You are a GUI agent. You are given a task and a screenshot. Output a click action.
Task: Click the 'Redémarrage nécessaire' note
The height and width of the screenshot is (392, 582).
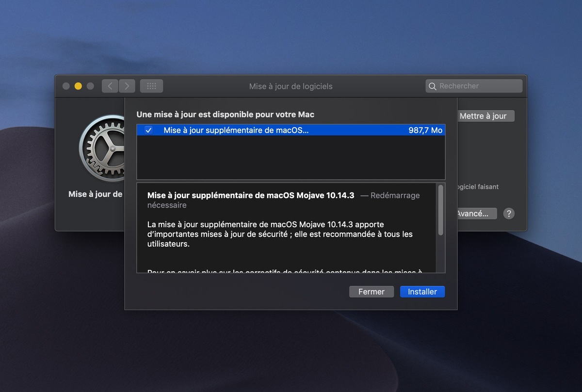[284, 200]
